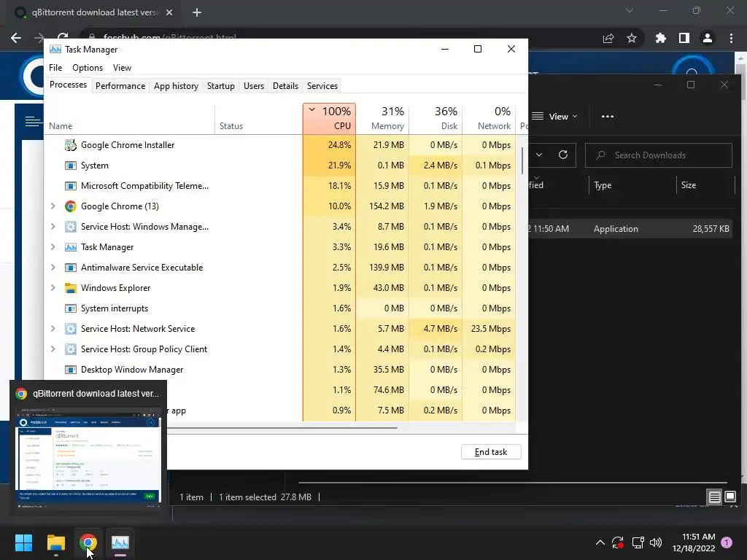Switch to the Details tab

click(x=285, y=86)
